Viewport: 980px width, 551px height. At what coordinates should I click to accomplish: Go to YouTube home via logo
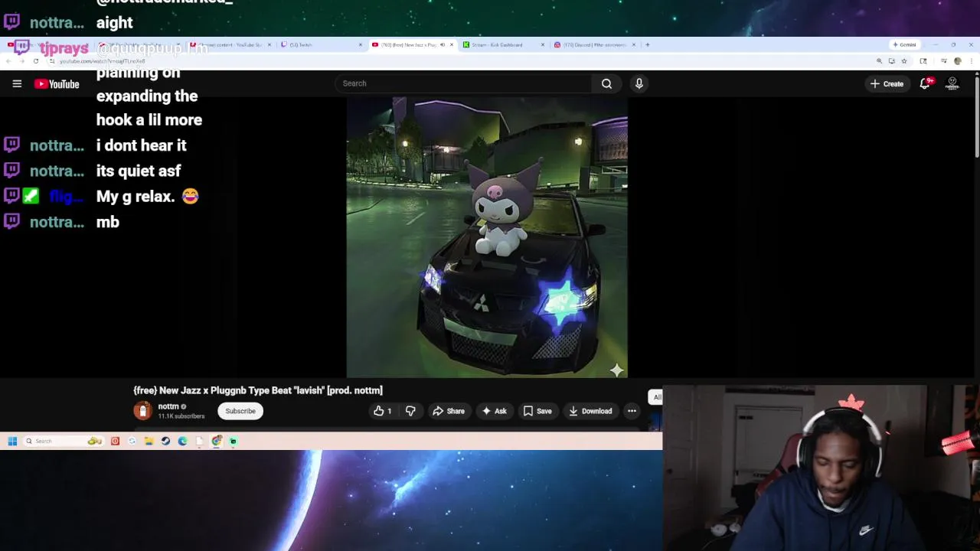57,84
